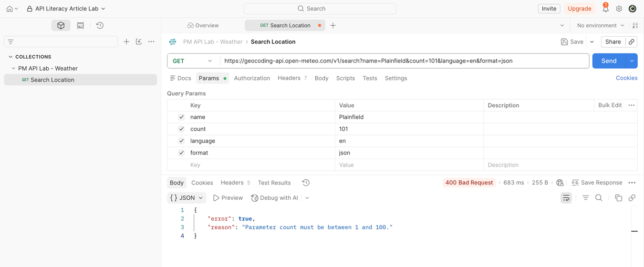
Task: Open the History clock icon in sidebar
Action: tap(100, 25)
